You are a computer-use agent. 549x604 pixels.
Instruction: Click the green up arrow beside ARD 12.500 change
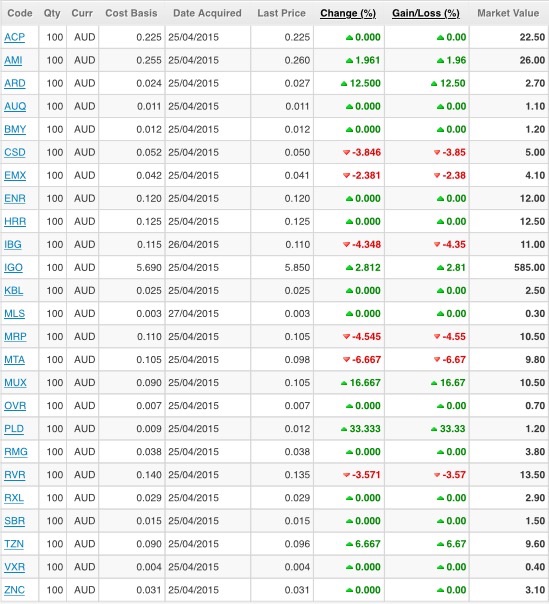344,84
